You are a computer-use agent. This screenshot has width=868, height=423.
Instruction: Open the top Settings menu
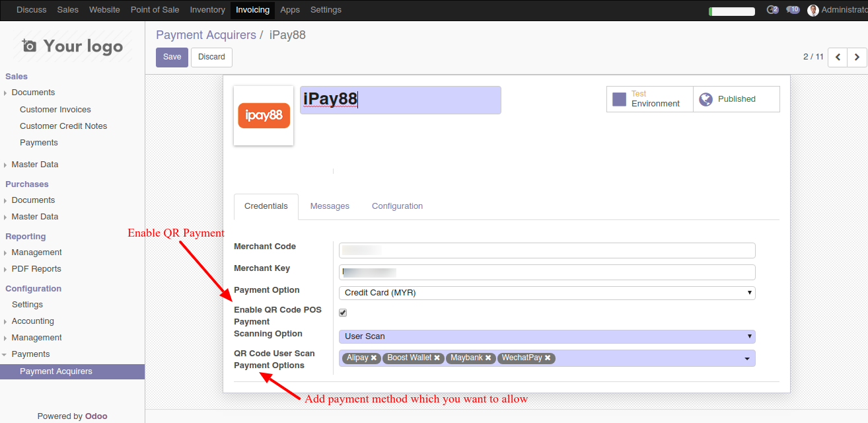tap(326, 10)
